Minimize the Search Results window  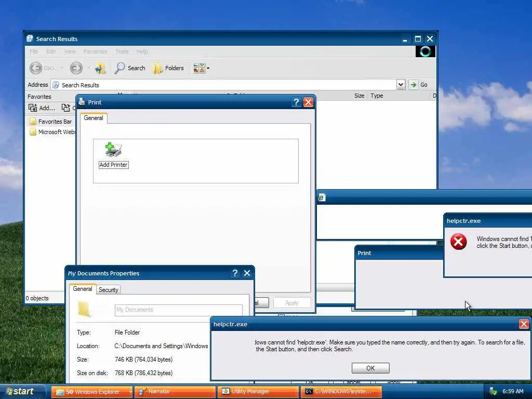pyautogui.click(x=405, y=39)
